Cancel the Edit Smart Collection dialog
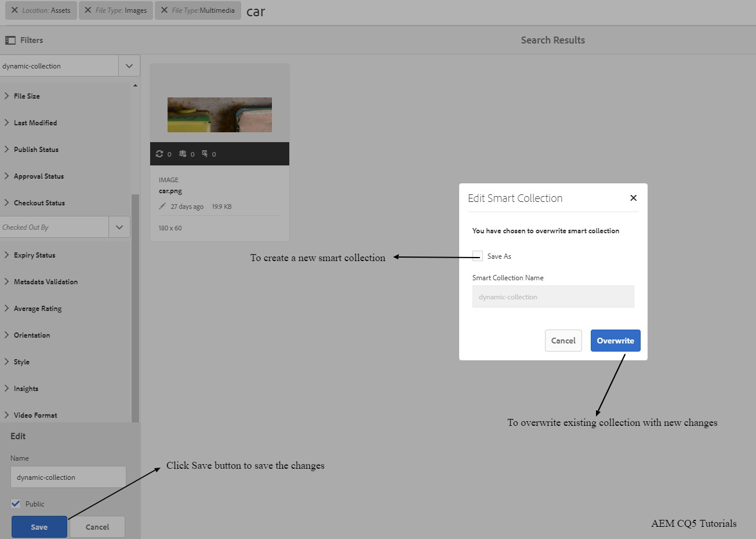This screenshot has width=756, height=539. pyautogui.click(x=563, y=341)
